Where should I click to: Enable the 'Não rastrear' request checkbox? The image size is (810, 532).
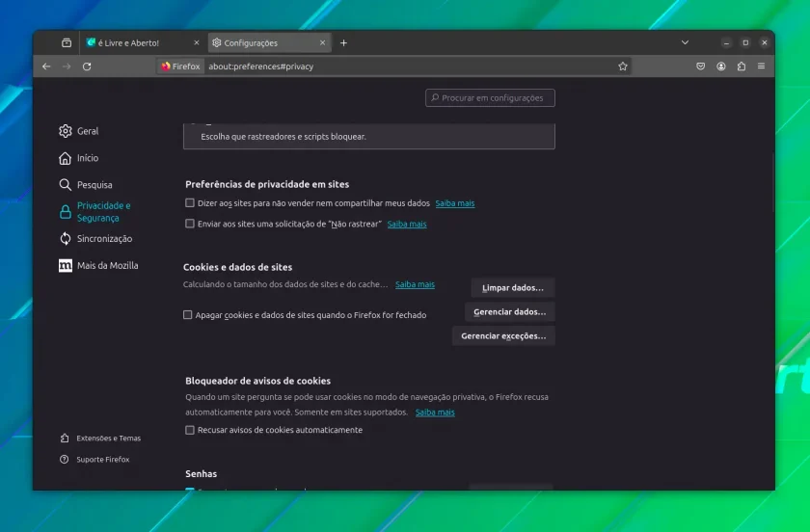click(190, 224)
